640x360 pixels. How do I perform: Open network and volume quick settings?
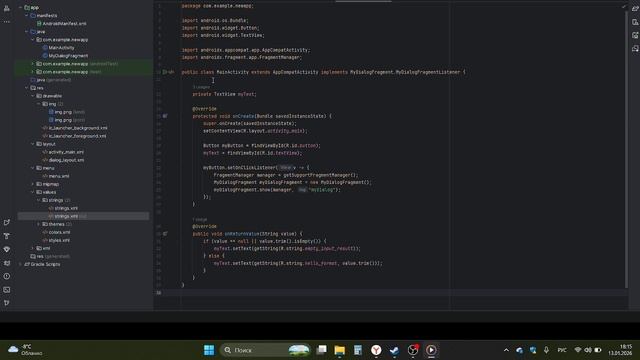coord(588,350)
